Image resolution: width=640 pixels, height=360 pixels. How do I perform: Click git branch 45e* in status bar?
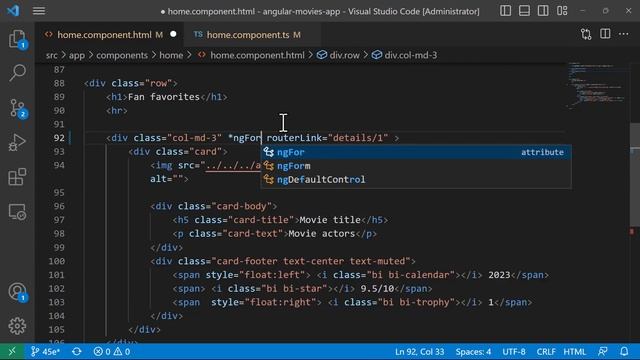[x=45, y=351]
